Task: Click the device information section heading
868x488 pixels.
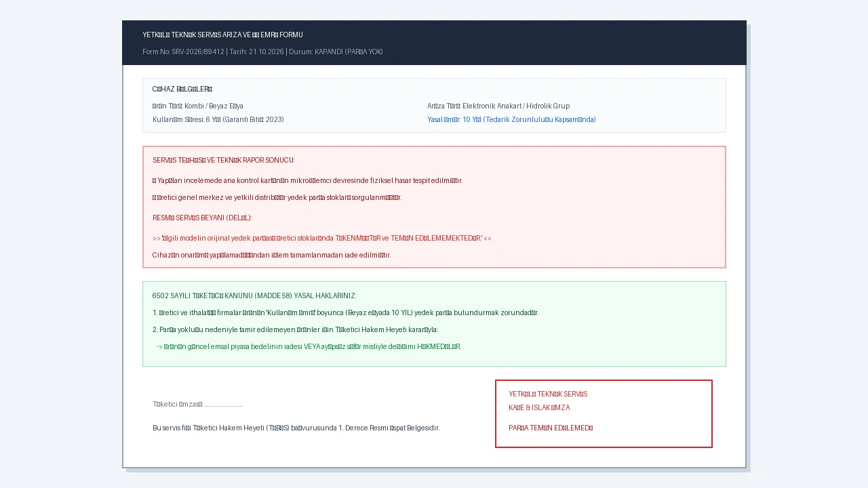Action: [182, 89]
